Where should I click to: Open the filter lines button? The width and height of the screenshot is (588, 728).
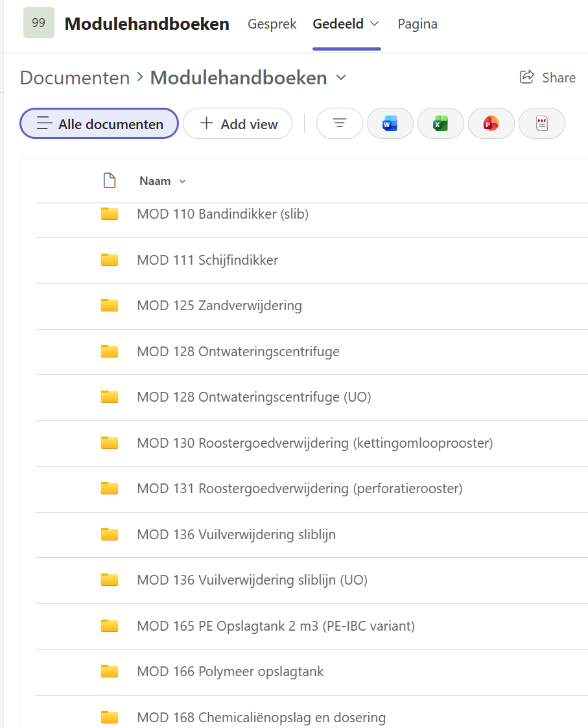click(x=340, y=123)
